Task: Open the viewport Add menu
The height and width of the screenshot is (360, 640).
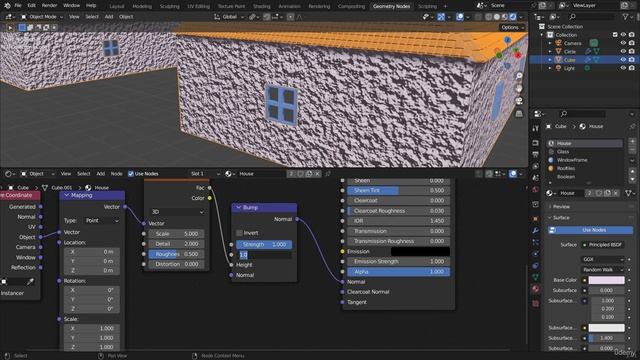Action: 109,17
